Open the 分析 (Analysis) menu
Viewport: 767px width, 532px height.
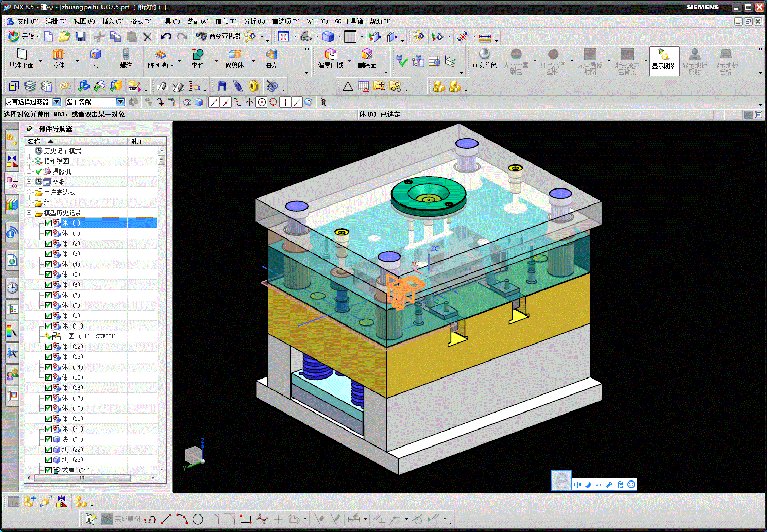pos(254,21)
